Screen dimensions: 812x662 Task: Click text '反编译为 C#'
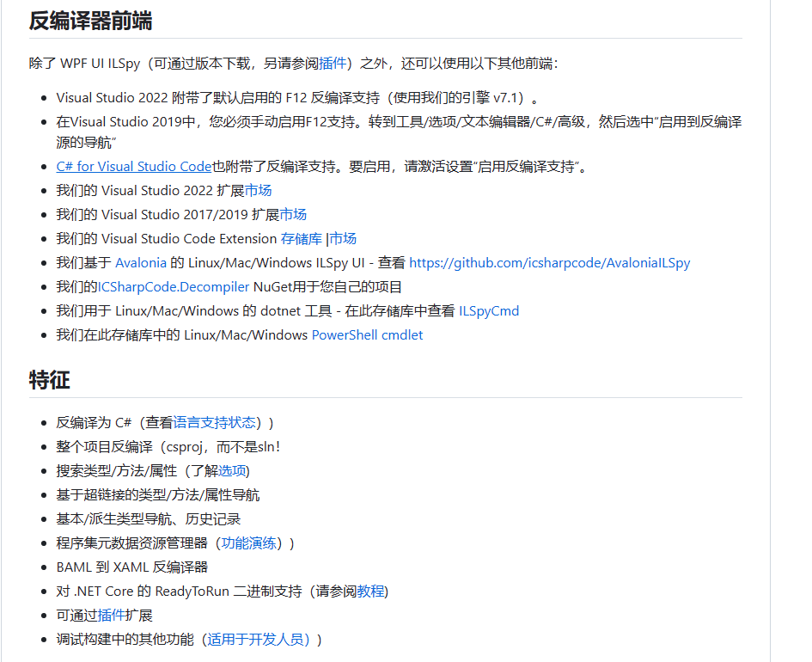click(x=94, y=423)
